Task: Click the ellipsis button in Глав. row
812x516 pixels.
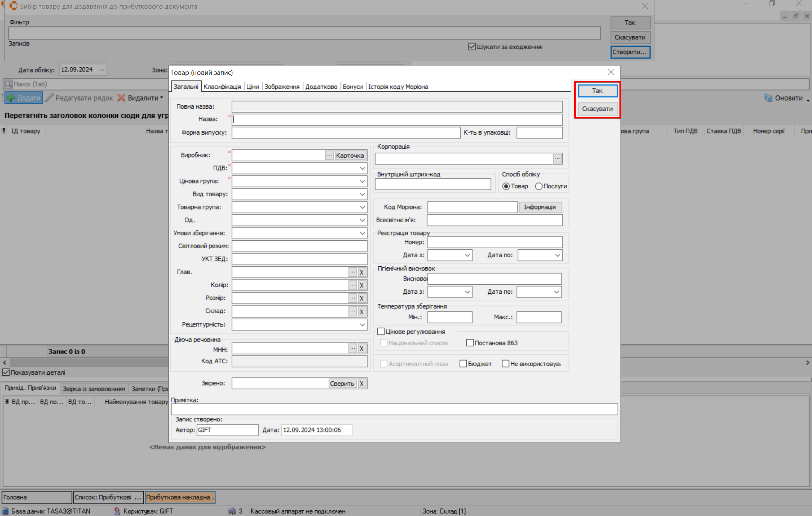Action: (x=352, y=272)
